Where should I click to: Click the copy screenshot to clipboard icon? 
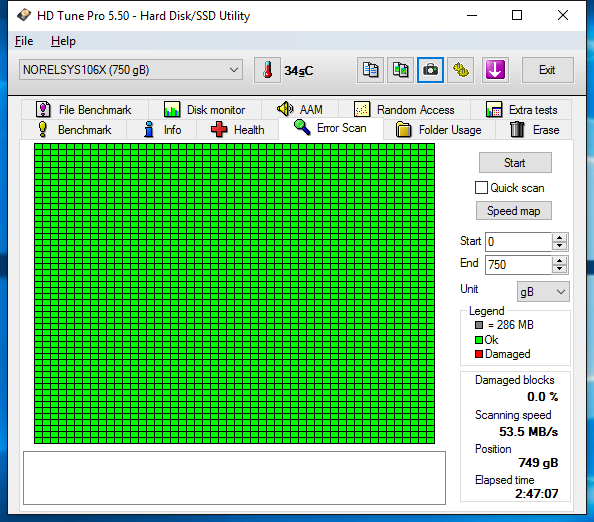pyautogui.click(x=400, y=70)
